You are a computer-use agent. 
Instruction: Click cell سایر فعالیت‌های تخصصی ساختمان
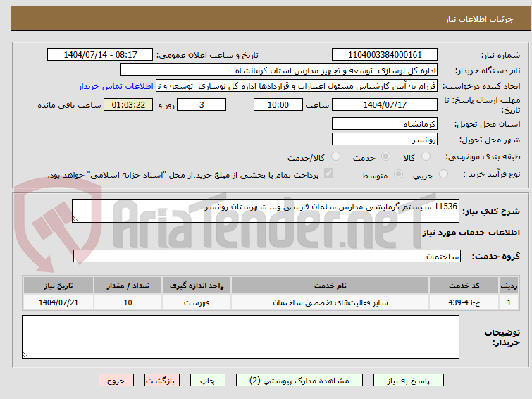330,302
